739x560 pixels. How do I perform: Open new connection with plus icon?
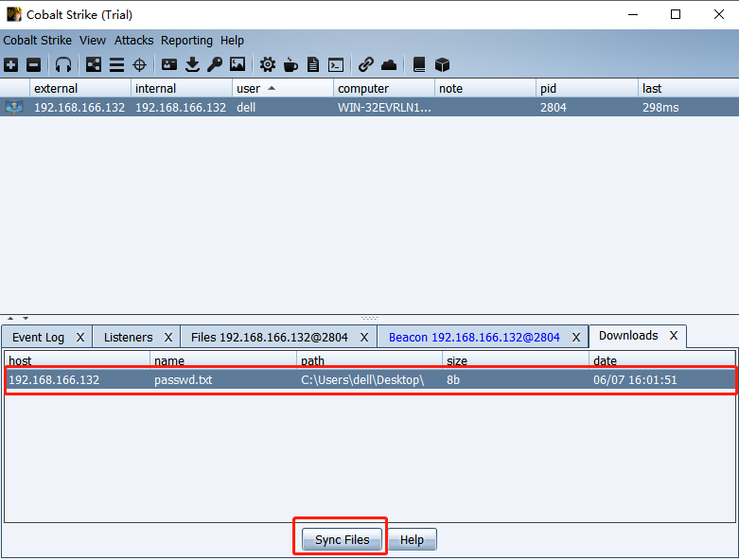(10, 64)
